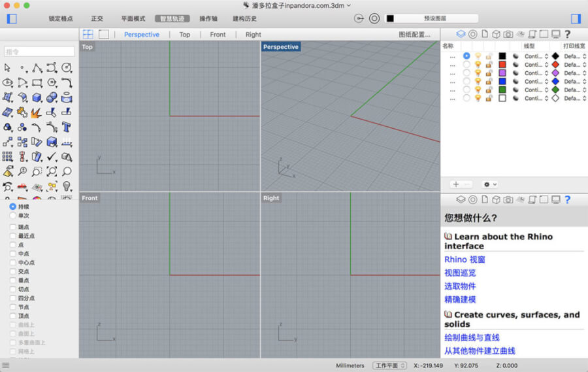Switch to the Top tab

[x=184, y=35]
